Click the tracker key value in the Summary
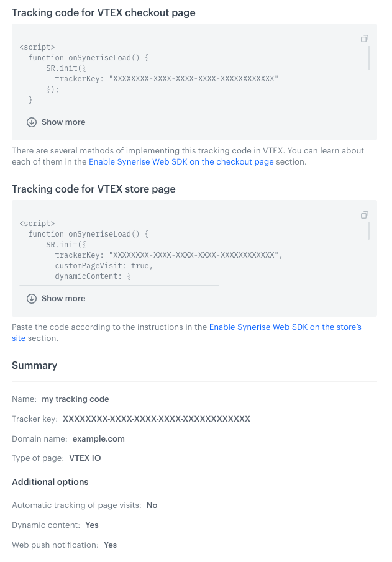Screen dimensions: 392x562 click(x=156, y=419)
